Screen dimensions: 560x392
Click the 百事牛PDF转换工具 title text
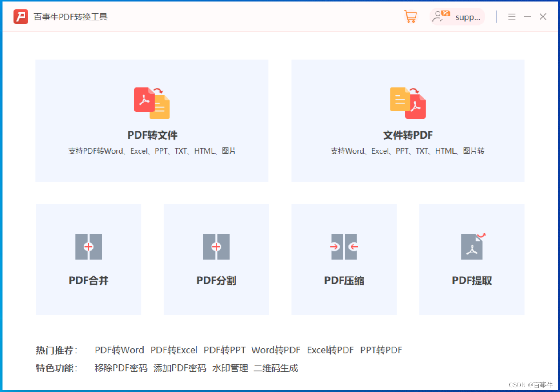click(71, 17)
